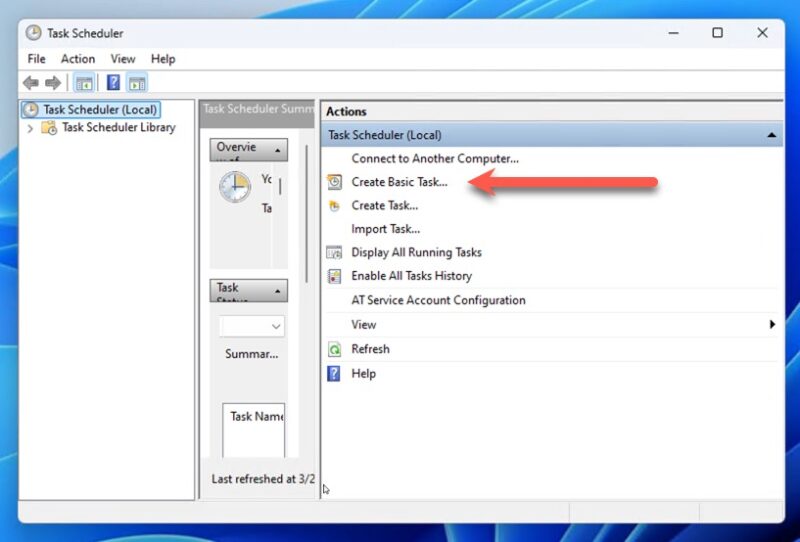Click Import Task... action
The image size is (800, 542).
[x=386, y=229]
